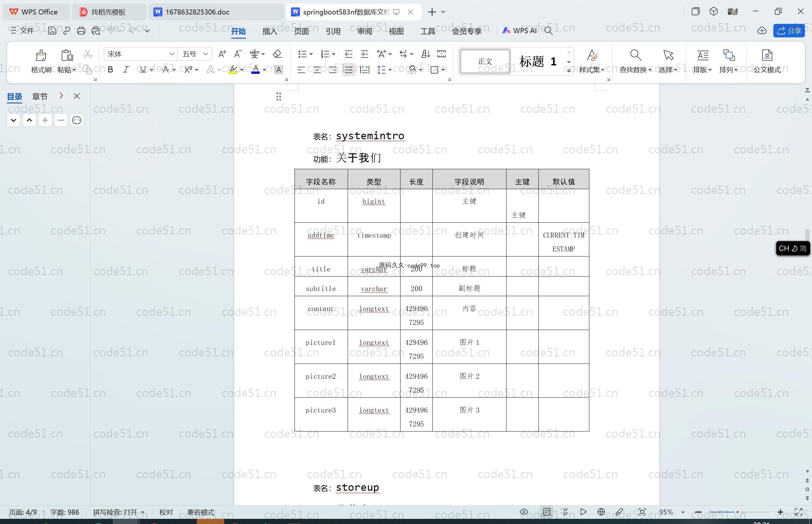This screenshot has width=812, height=524.
Task: Click the eye reading mode icon in status bar
Action: coord(524,512)
